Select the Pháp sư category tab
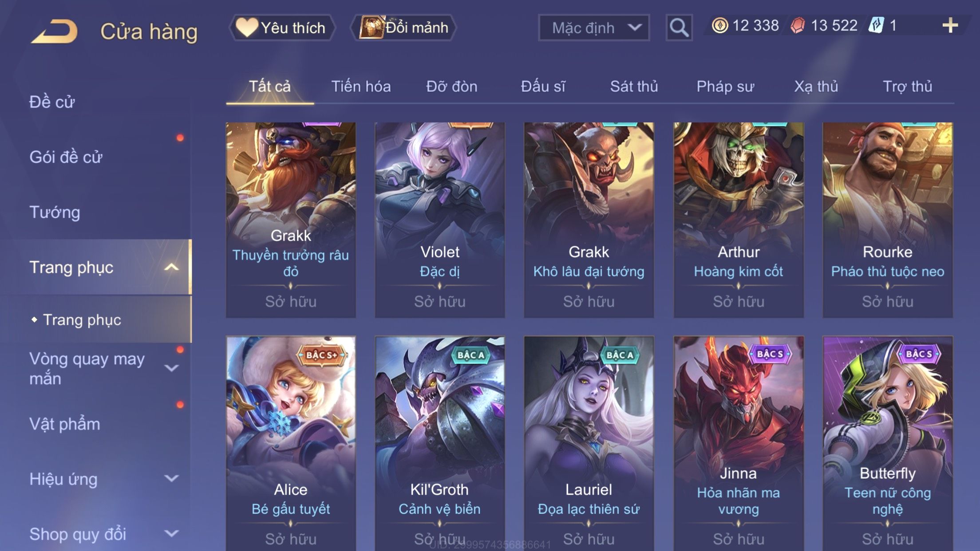The width and height of the screenshot is (980, 551). click(725, 86)
